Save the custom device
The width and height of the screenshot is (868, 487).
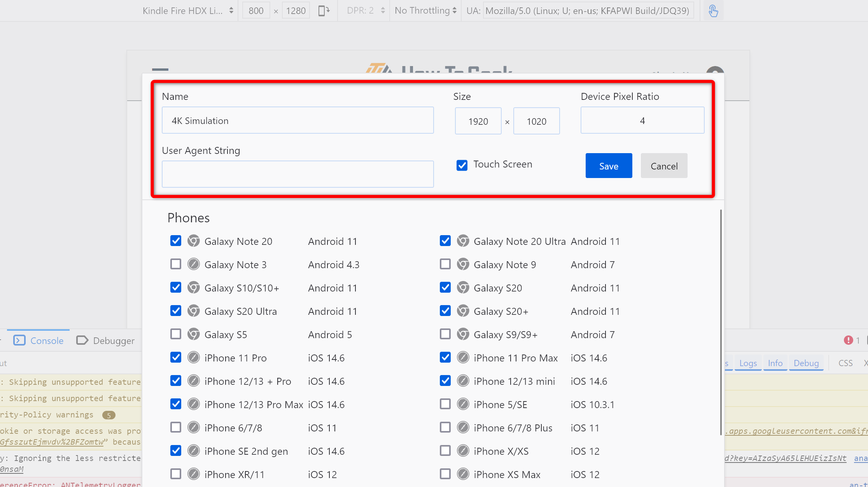point(609,166)
